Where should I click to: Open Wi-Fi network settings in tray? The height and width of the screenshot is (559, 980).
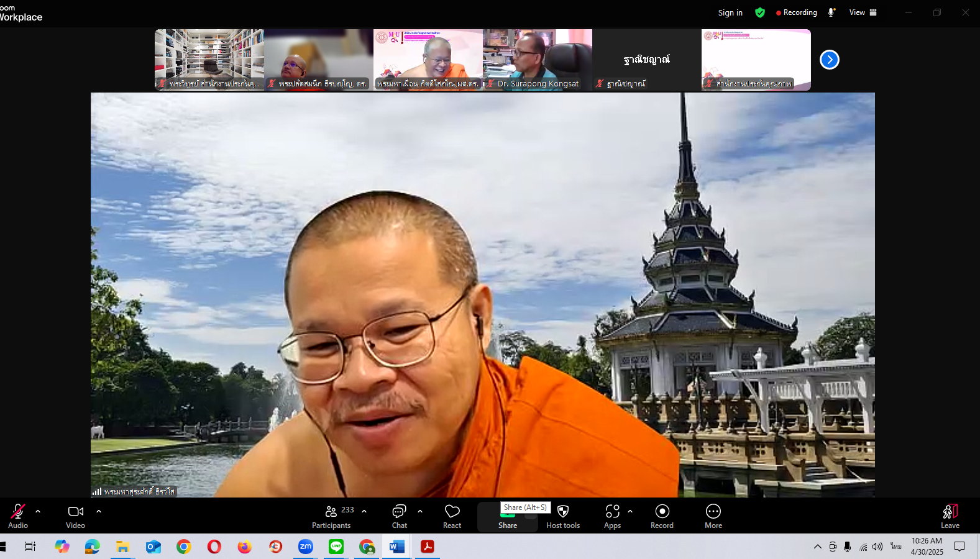[863, 547]
